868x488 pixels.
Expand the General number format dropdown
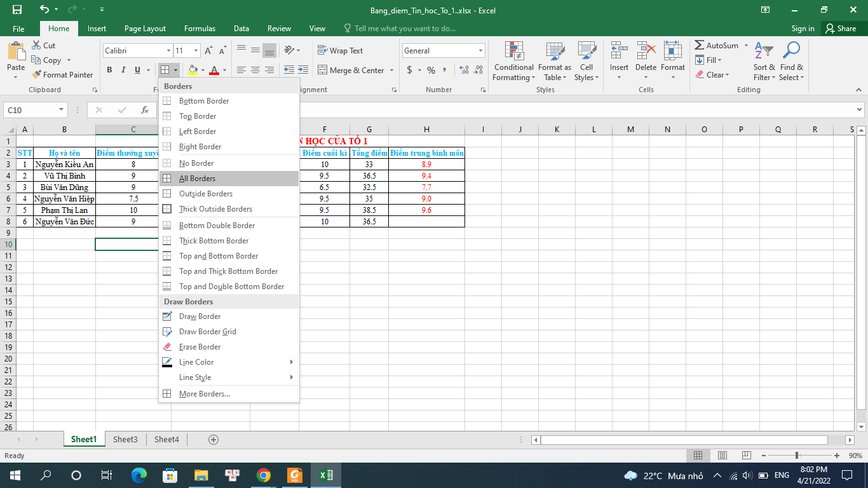(480, 51)
